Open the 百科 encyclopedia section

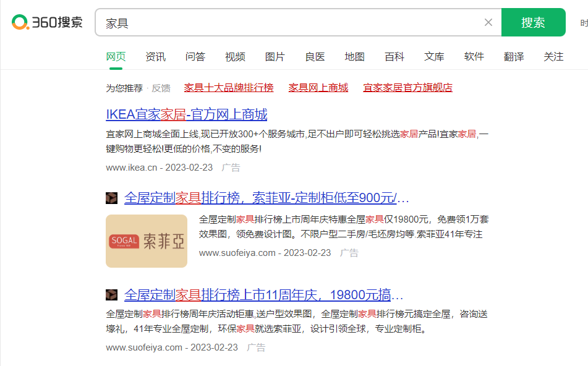394,56
